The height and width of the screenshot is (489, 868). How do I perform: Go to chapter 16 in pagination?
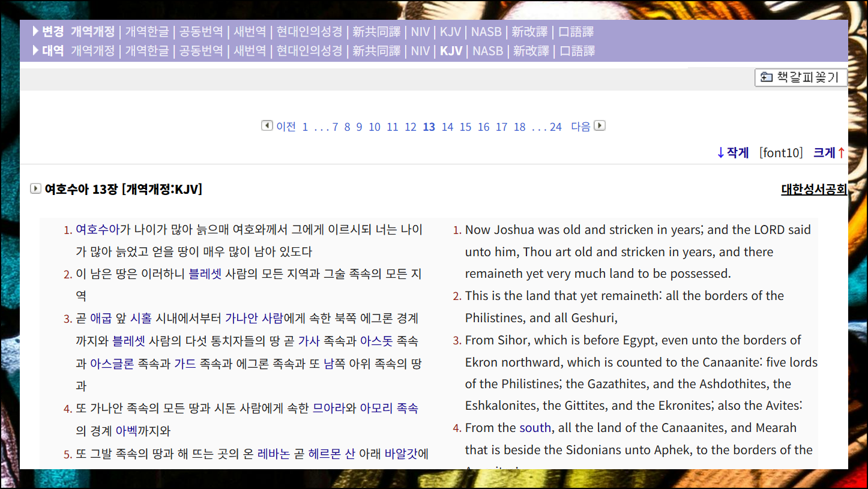pyautogui.click(x=483, y=127)
